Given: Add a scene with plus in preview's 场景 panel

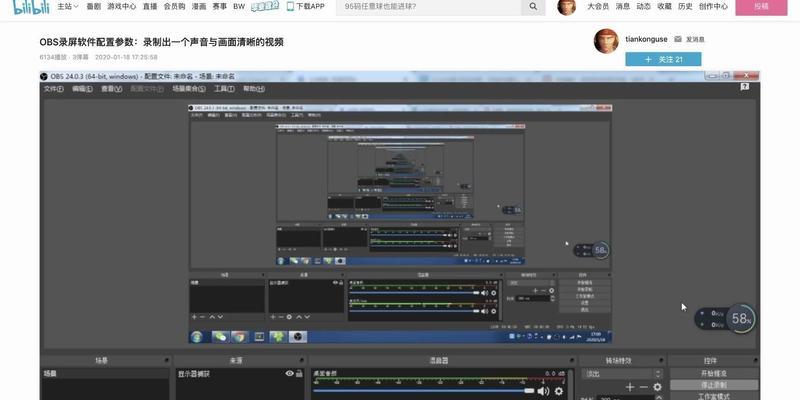Looking at the screenshot, I should [x=194, y=317].
